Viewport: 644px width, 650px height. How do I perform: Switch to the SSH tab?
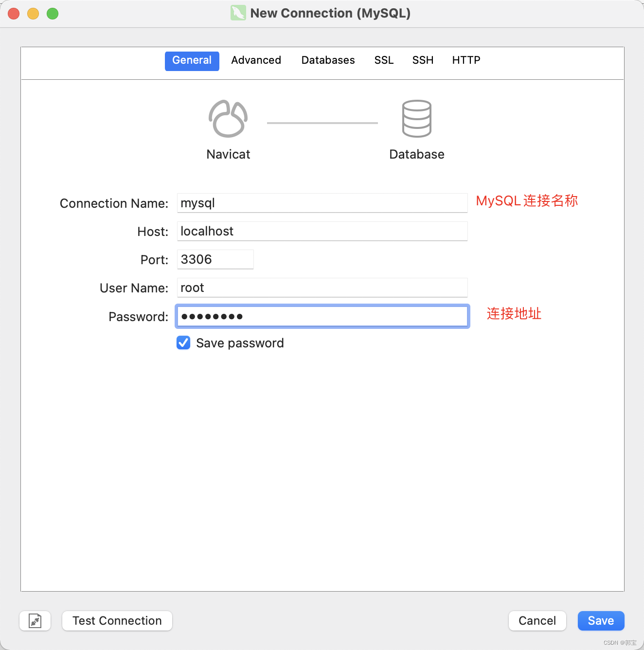422,60
